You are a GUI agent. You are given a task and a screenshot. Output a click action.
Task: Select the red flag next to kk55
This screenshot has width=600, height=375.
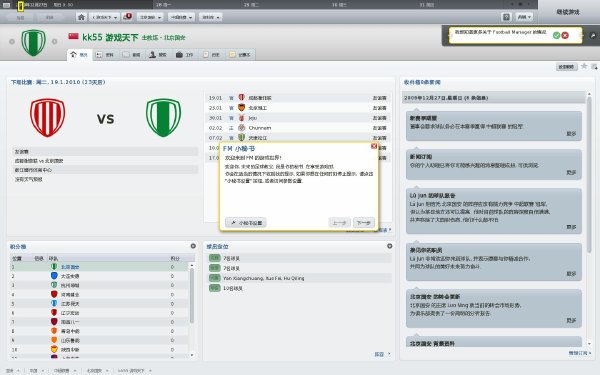[73, 36]
